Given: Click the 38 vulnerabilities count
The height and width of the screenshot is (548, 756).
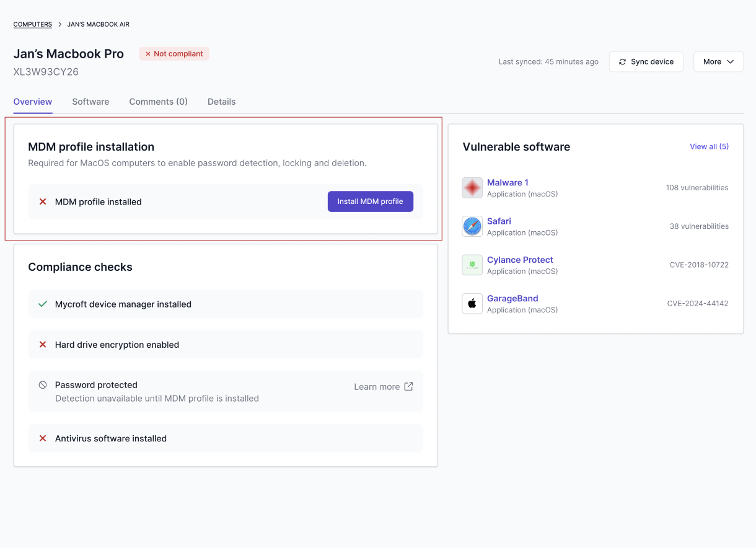Looking at the screenshot, I should point(699,226).
